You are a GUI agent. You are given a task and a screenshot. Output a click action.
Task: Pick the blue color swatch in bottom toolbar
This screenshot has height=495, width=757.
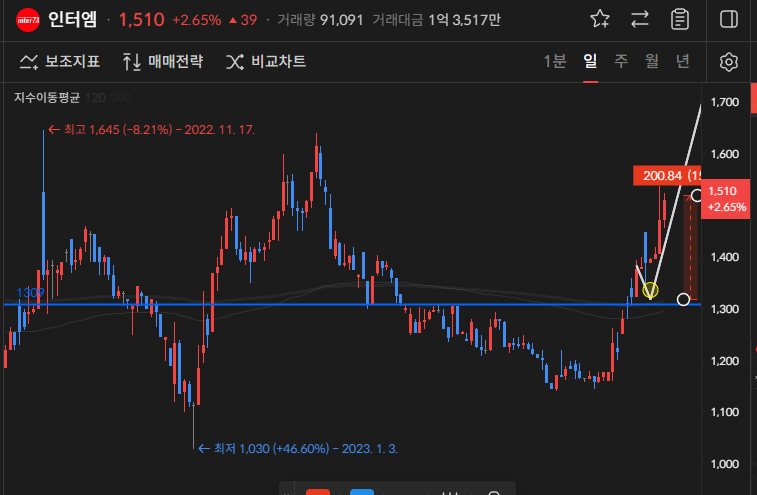click(x=362, y=492)
